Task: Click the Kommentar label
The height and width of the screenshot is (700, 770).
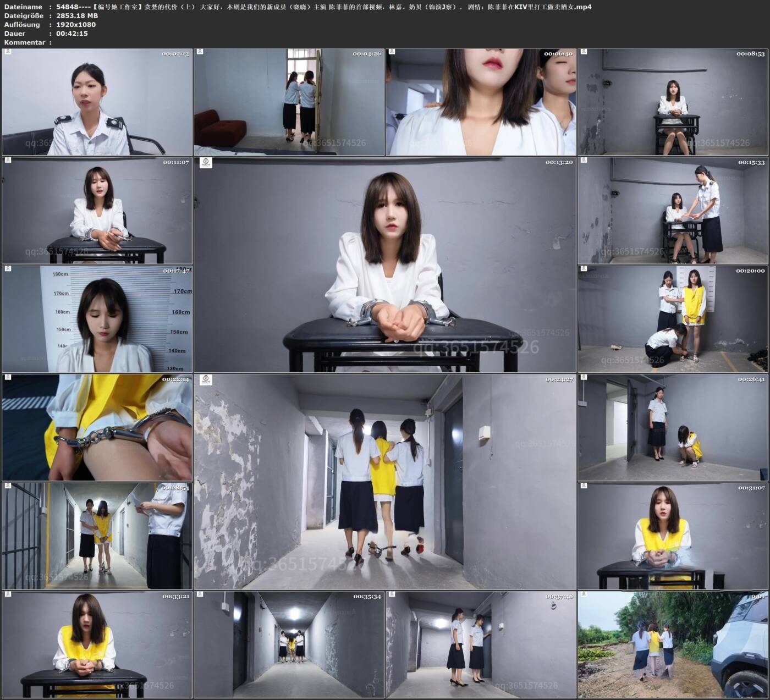Action: point(25,42)
